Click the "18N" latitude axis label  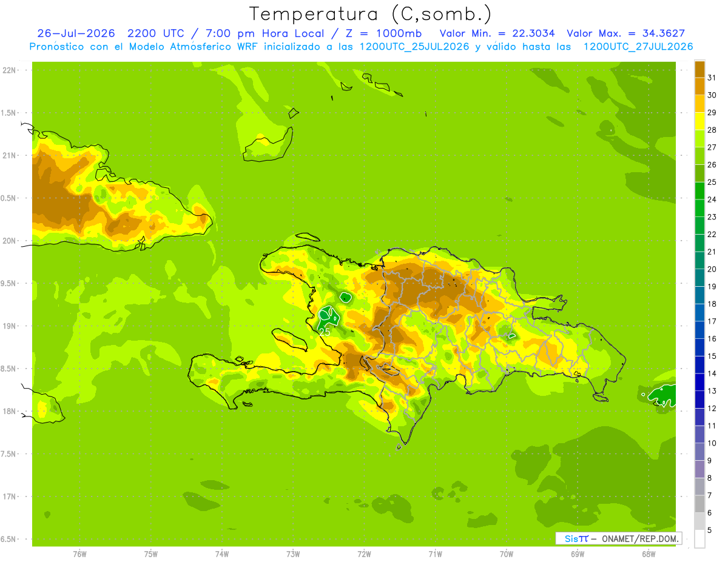click(x=9, y=411)
